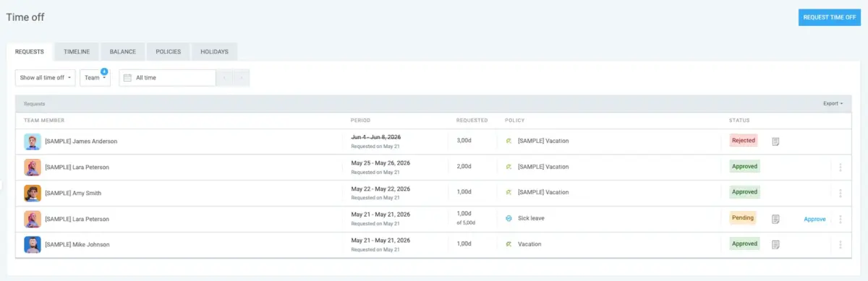Viewport: 868px width, 281px height.
Task: Click sick leave policy icon
Action: click(509, 218)
